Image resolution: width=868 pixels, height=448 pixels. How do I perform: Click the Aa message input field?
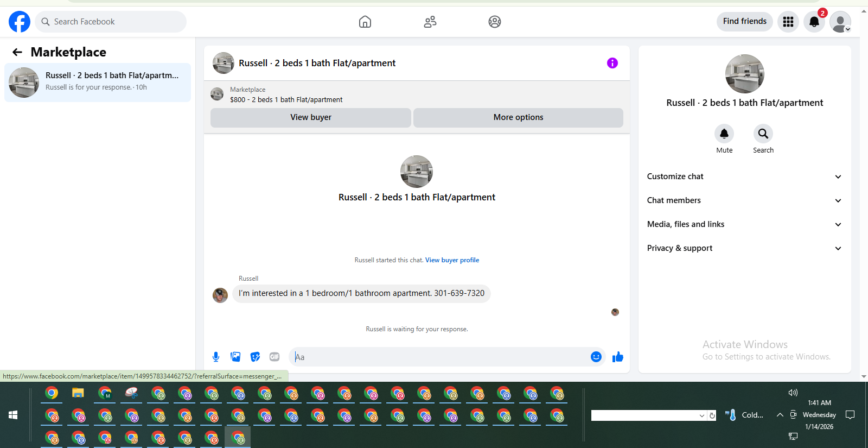click(x=439, y=357)
